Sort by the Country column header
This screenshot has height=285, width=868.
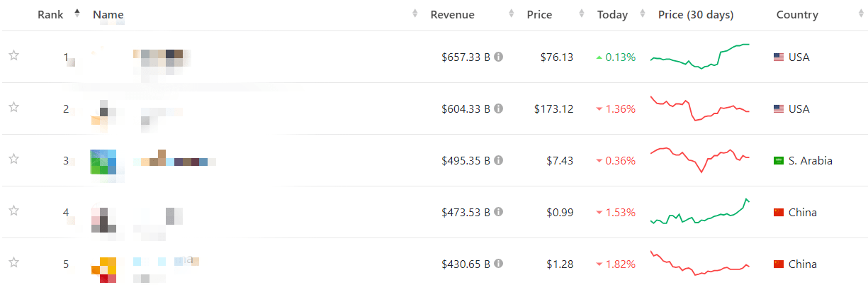[x=797, y=15]
